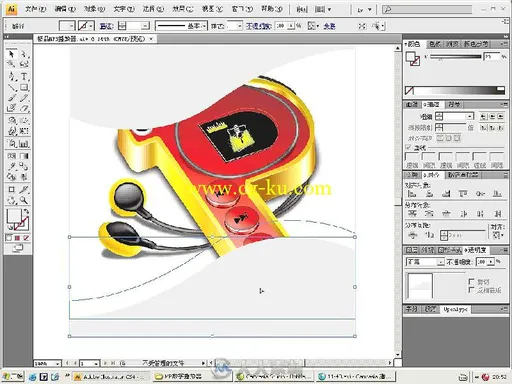
Task: Switch to the Swatches panel tab
Action: (x=435, y=44)
